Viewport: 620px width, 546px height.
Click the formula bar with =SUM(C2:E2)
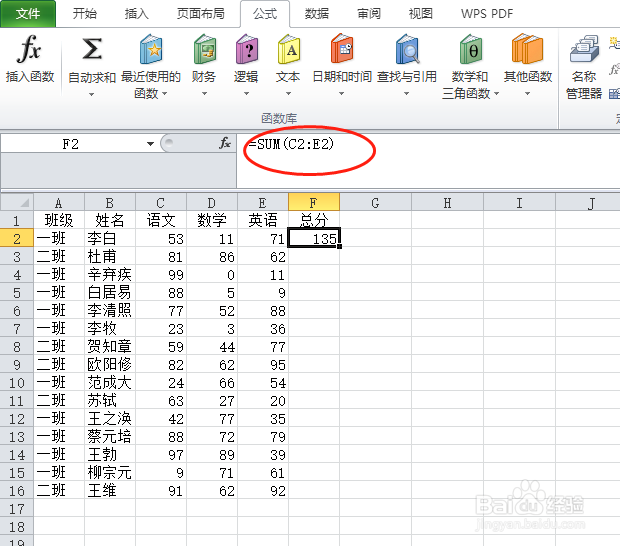[428, 161]
